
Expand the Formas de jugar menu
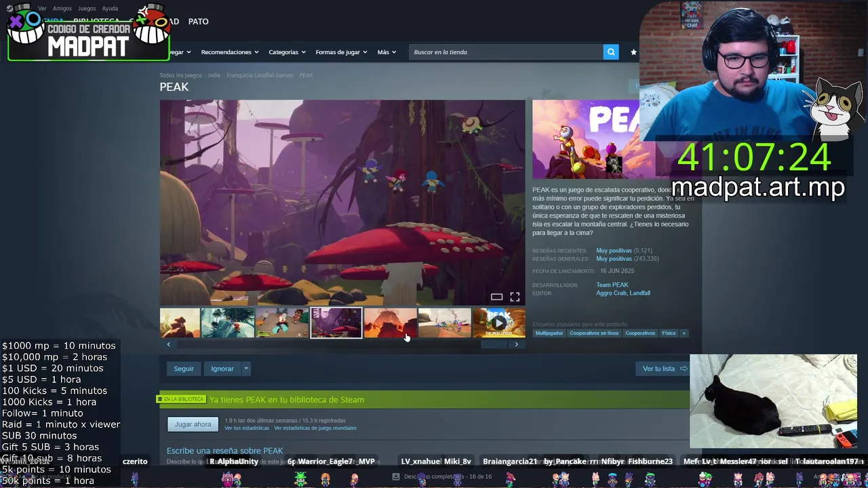click(x=341, y=52)
